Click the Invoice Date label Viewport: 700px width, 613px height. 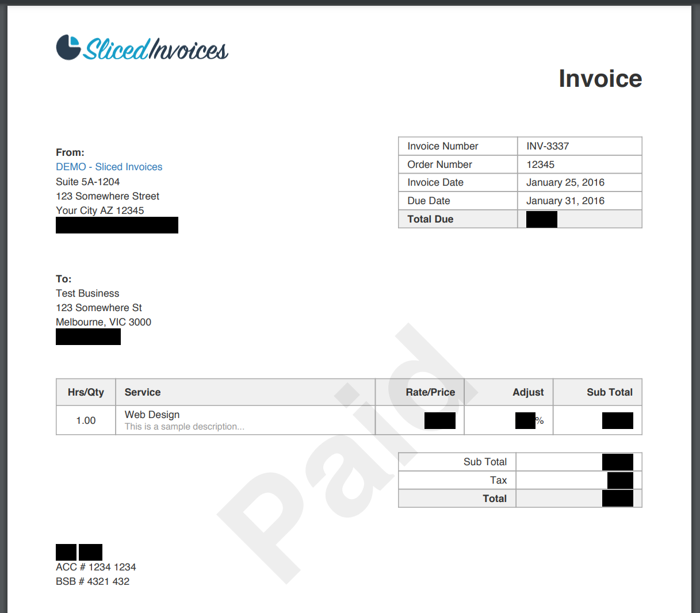coord(435,182)
